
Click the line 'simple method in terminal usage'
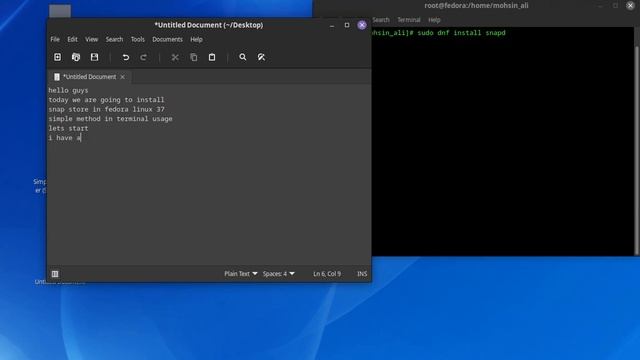pos(110,119)
